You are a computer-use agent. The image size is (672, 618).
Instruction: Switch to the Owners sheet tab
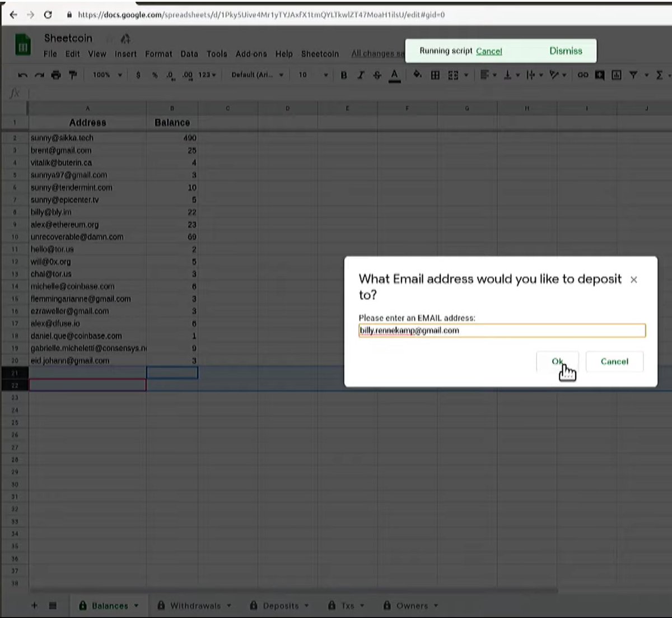point(410,606)
